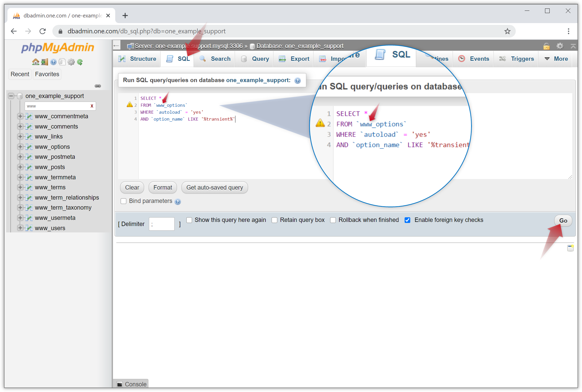Open the phpMyAdmin documentation help icon
The image size is (582, 392).
coord(53,62)
